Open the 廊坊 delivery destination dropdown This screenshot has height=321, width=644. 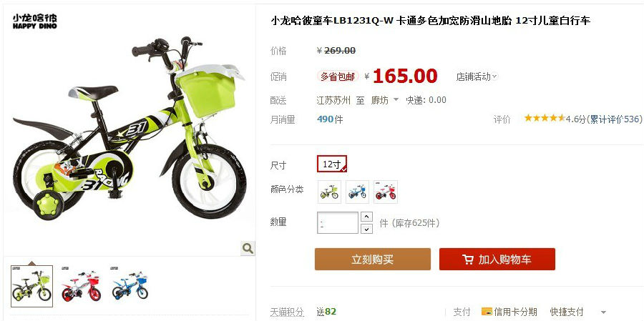pos(385,100)
